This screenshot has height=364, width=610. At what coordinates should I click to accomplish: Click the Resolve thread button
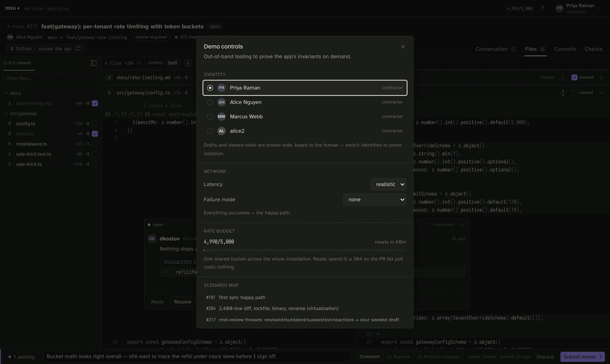(x=183, y=302)
